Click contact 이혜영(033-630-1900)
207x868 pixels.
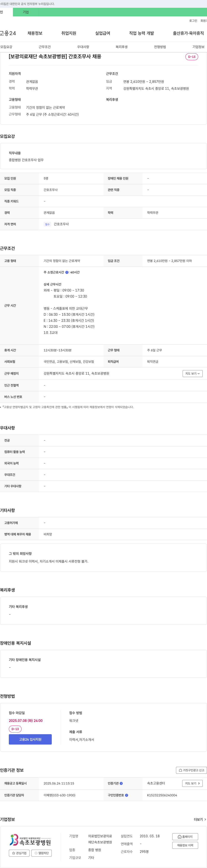59,795
